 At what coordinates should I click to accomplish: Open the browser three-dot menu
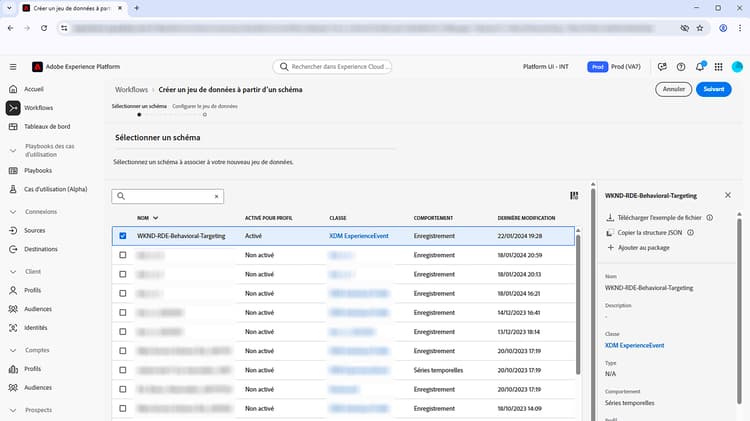[739, 28]
